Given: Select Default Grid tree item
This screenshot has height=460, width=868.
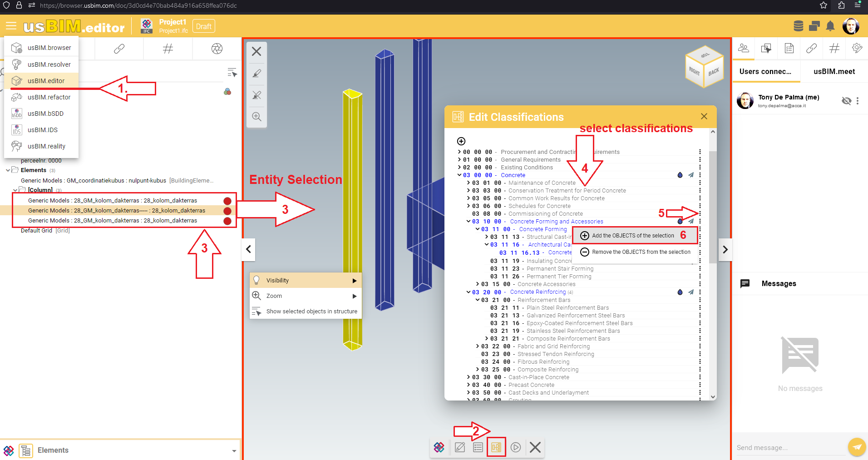Looking at the screenshot, I should click(45, 231).
